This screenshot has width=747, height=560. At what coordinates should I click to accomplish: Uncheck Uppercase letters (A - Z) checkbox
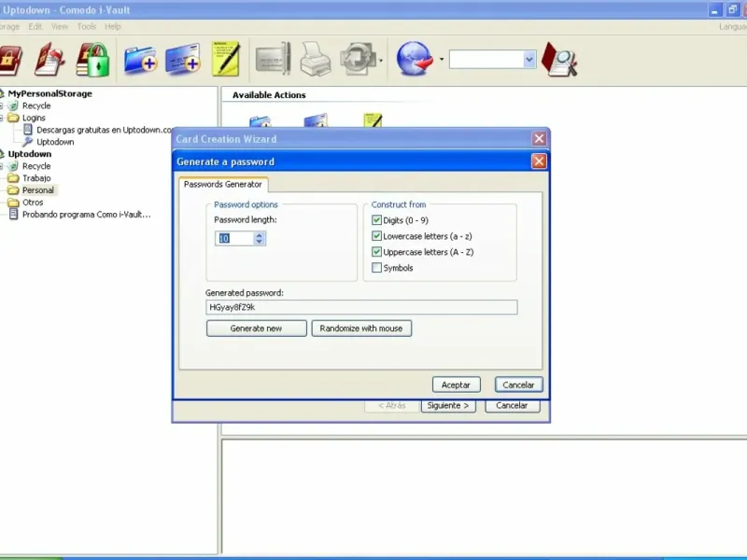376,251
